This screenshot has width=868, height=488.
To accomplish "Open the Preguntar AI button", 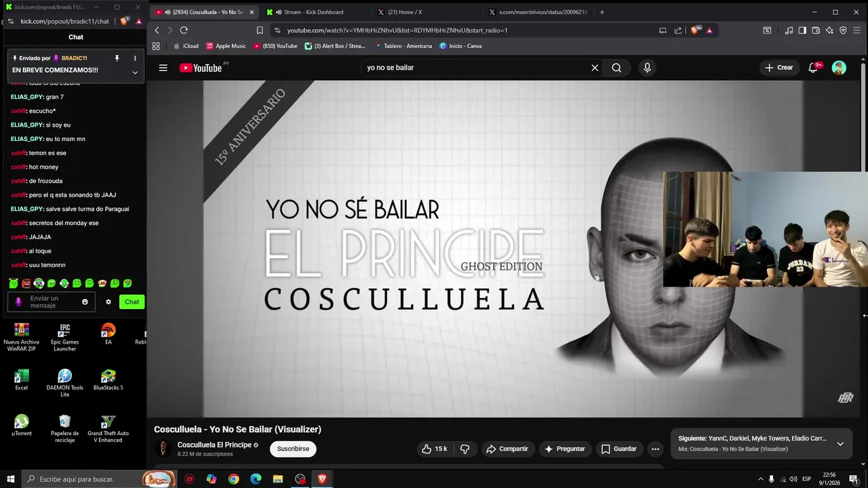I will [x=564, y=449].
